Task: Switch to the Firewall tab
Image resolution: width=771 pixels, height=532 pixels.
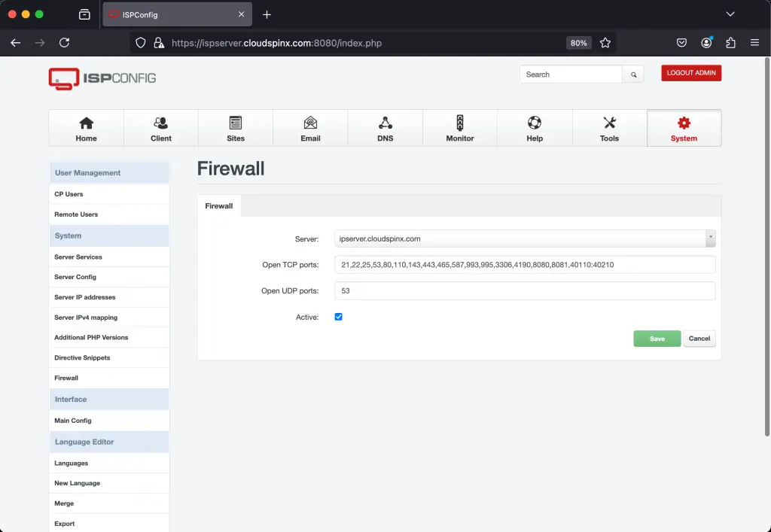Action: click(x=218, y=205)
